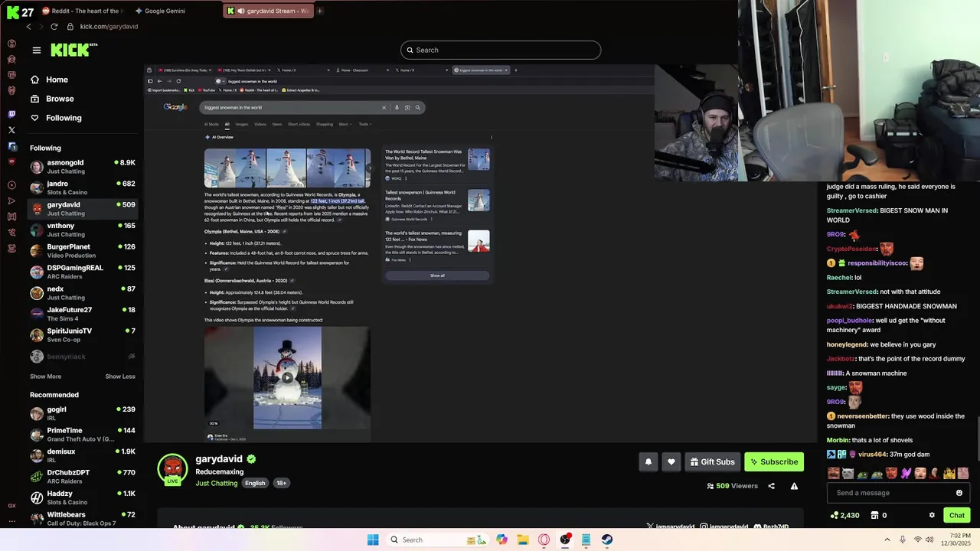
Task: Show hidden system tray icons
Action: 887,540
